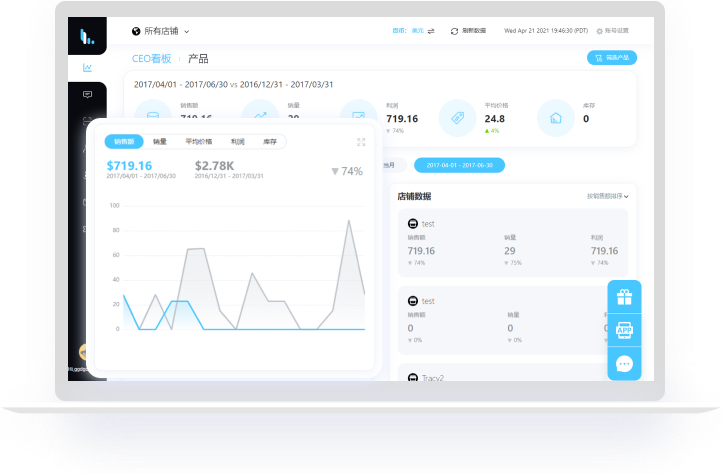The height and width of the screenshot is (474, 722).
Task: Switch to the 平均价格 chart tab
Action: click(198, 141)
